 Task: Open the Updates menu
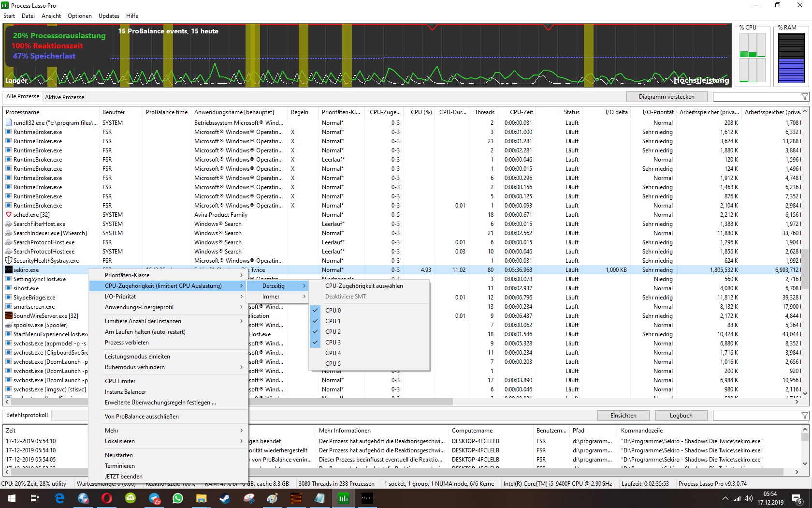[x=109, y=16]
